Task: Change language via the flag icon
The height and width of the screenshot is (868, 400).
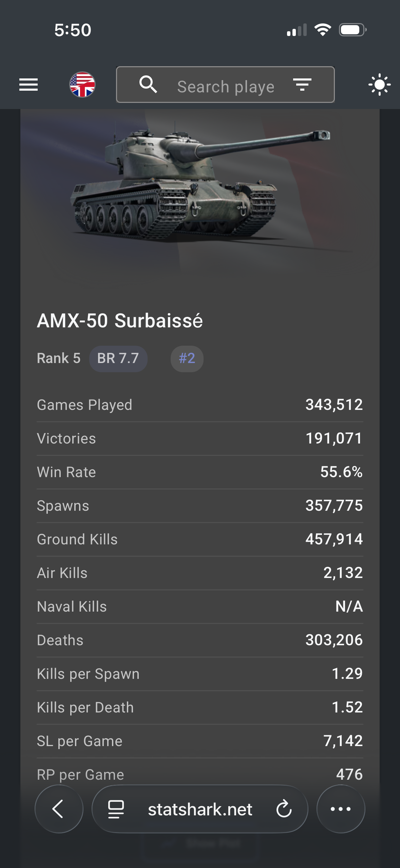Action: 82,85
